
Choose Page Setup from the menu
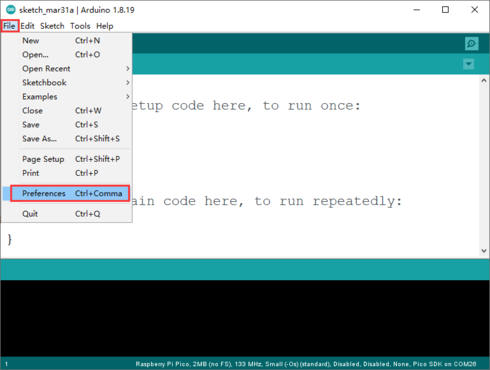(x=67, y=159)
